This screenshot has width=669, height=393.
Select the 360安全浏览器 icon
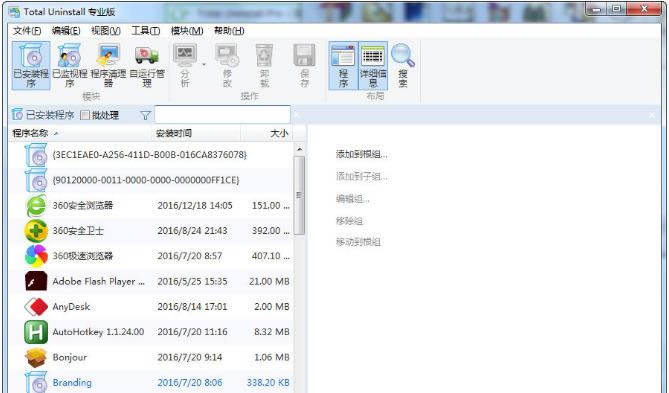point(36,206)
